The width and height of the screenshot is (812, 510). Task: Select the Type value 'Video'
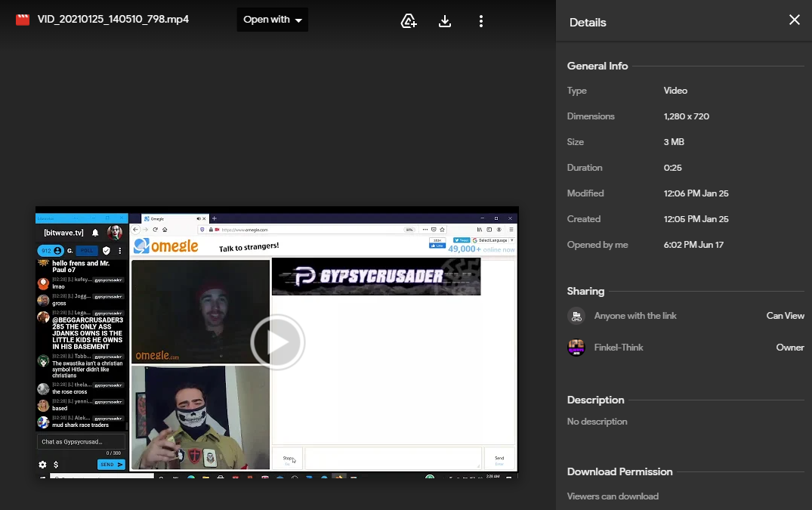(675, 91)
